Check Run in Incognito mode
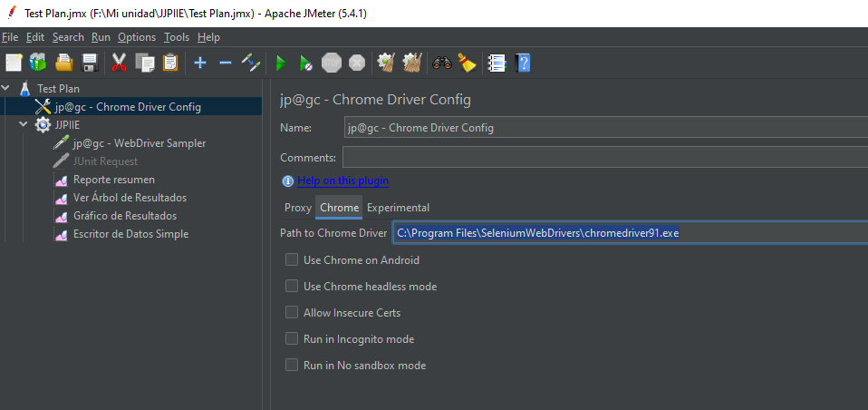The width and height of the screenshot is (868, 410). (291, 338)
